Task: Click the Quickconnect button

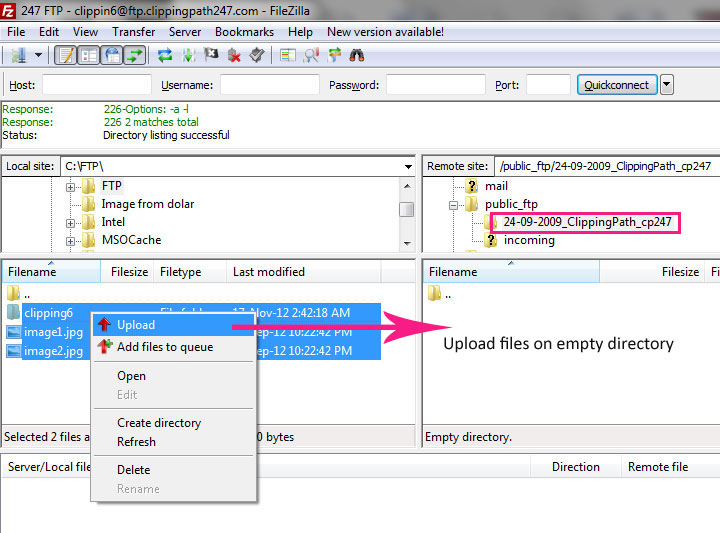Action: tap(617, 85)
